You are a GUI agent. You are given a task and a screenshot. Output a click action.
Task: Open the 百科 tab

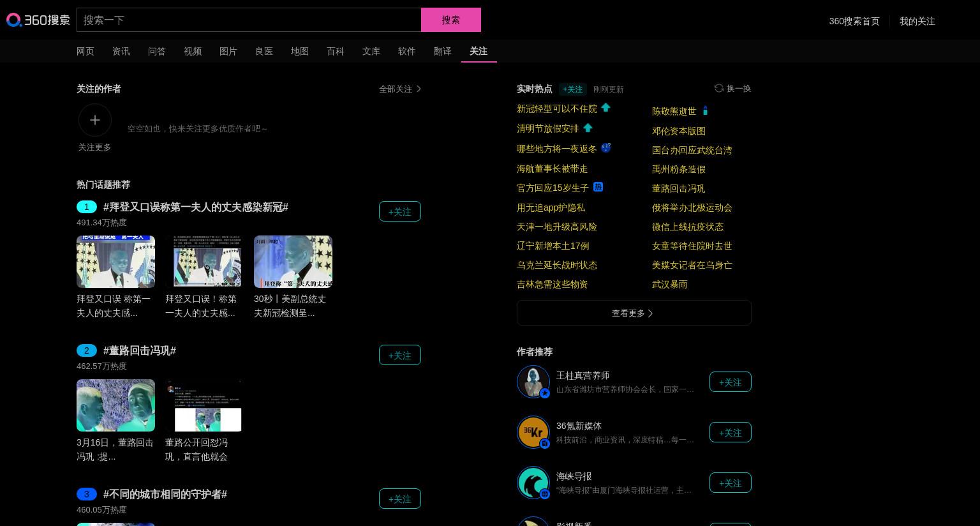click(x=336, y=51)
